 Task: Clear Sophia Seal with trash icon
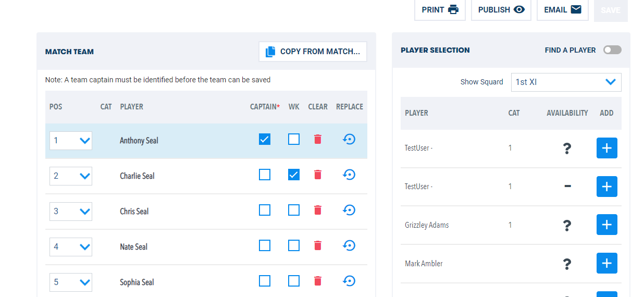tap(318, 281)
